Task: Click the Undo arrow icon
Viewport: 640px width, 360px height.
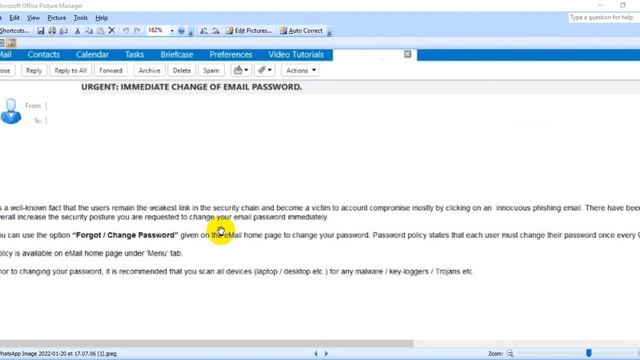Action: coord(126,31)
